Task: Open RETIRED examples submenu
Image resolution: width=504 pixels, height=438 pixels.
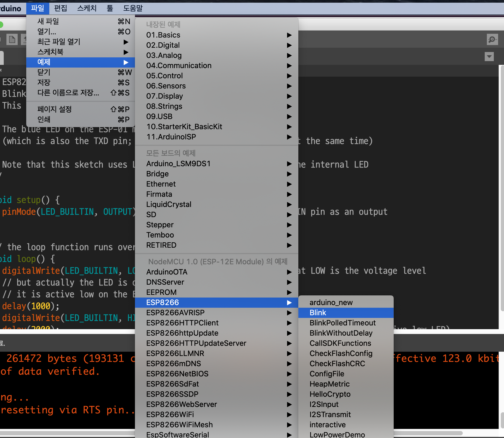Action: coord(217,245)
